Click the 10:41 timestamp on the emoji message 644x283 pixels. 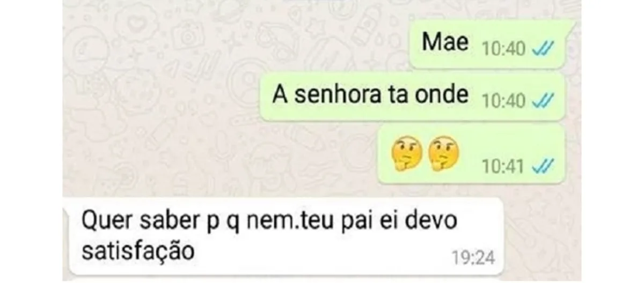pos(503,167)
